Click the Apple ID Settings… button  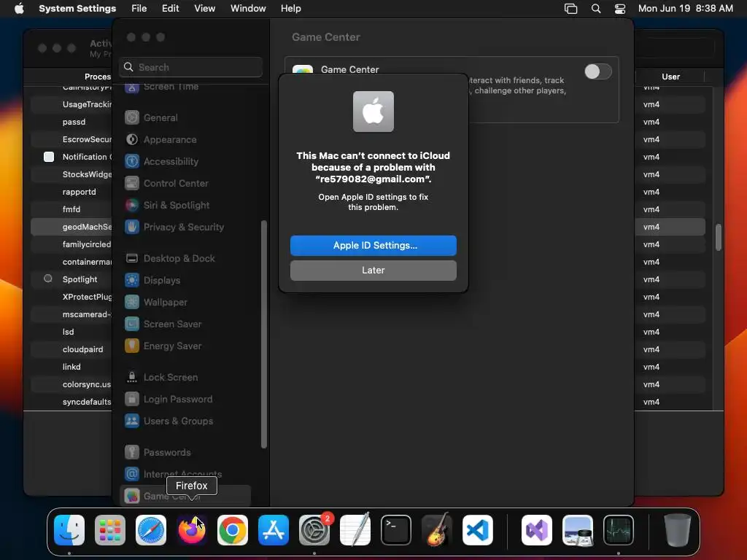373,246
